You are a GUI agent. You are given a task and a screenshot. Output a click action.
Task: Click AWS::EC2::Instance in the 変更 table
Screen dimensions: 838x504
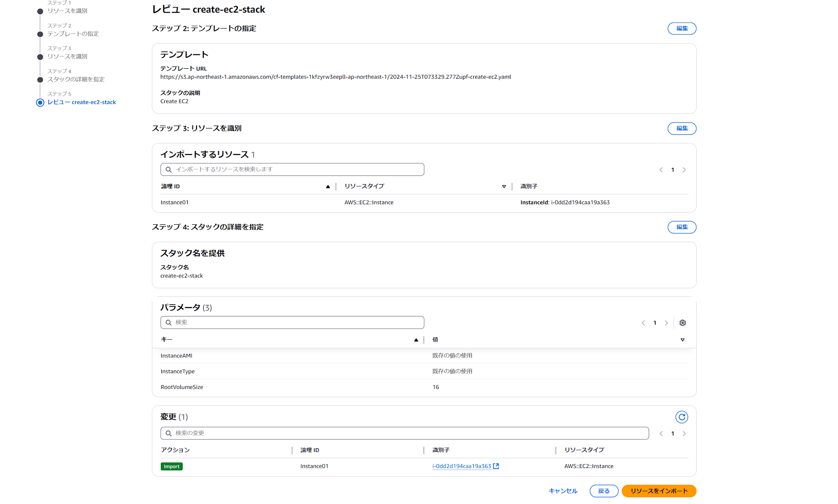(x=589, y=466)
